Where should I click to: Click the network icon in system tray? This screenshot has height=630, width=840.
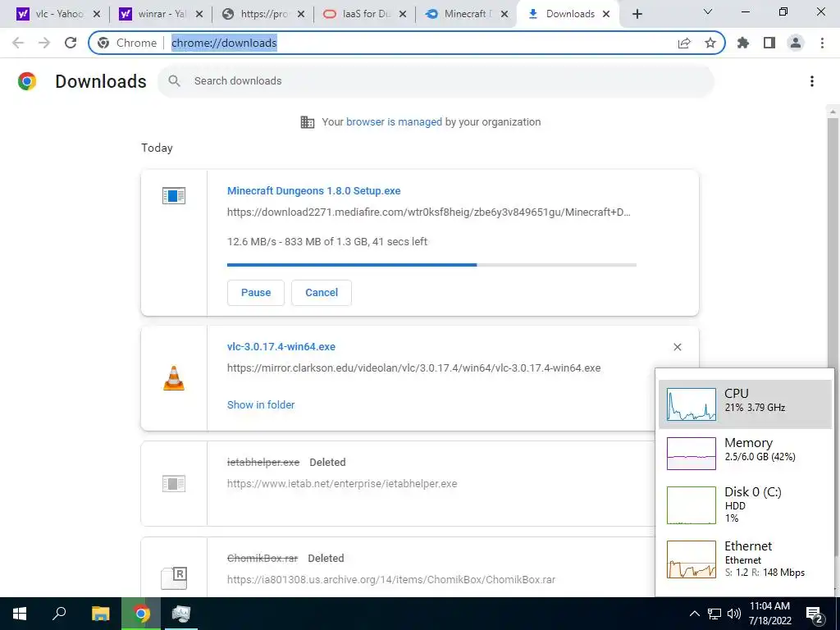pyautogui.click(x=714, y=614)
